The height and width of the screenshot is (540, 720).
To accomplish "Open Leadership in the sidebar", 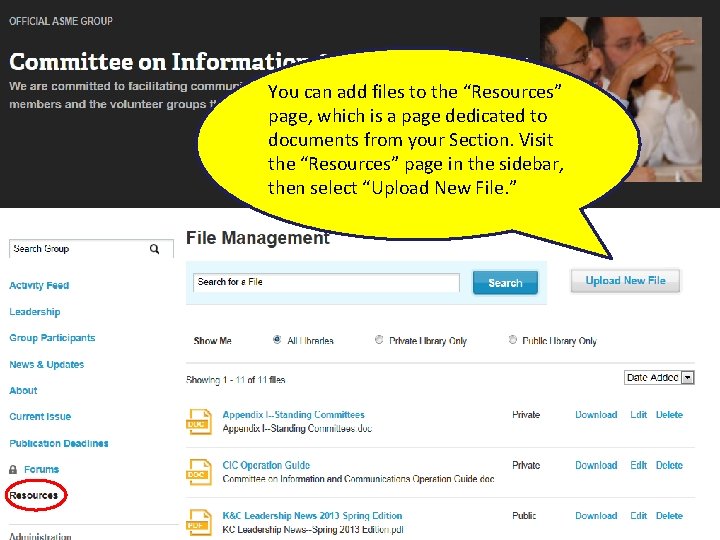I will click(x=34, y=312).
